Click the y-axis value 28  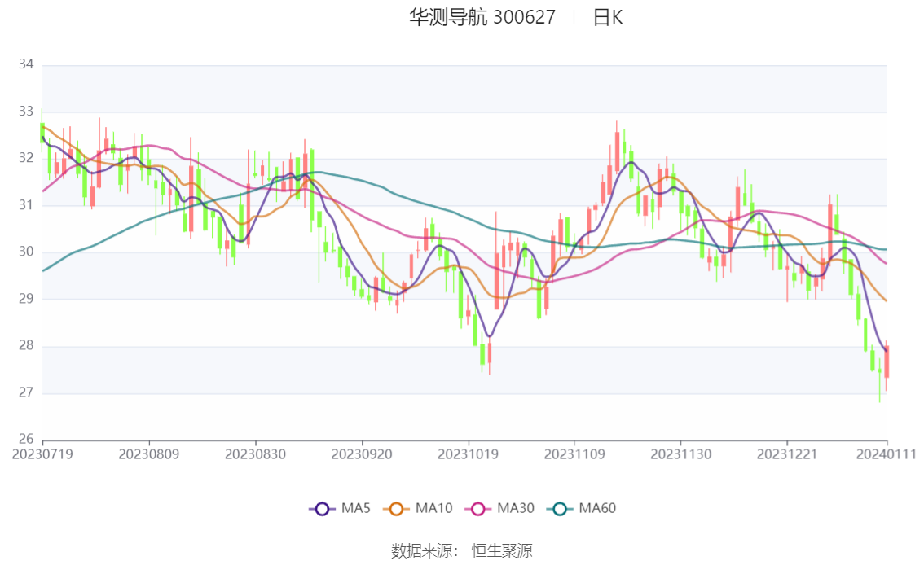[26, 345]
